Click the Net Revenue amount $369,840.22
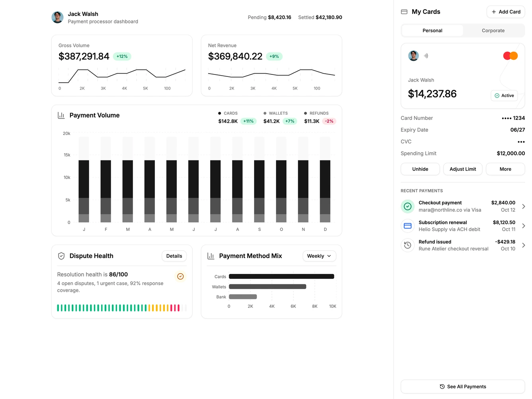The width and height of the screenshot is (532, 399). (235, 57)
